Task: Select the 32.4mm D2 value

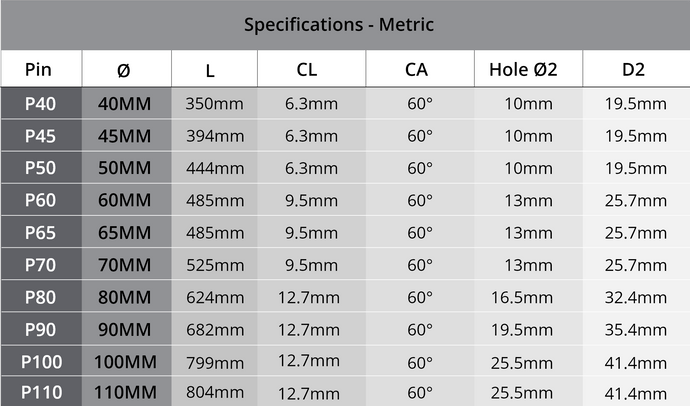Action: click(x=636, y=297)
